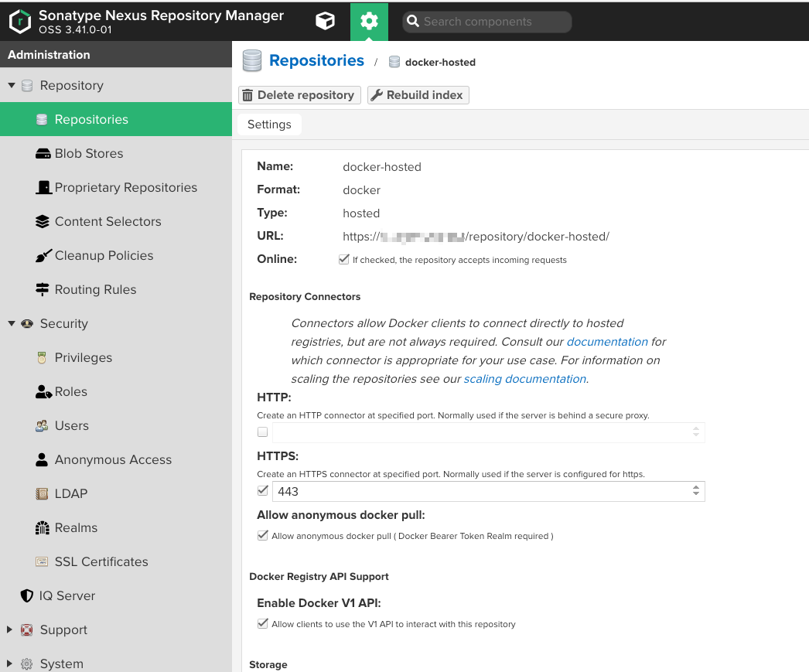Go to IQ Server shield item

point(67,595)
